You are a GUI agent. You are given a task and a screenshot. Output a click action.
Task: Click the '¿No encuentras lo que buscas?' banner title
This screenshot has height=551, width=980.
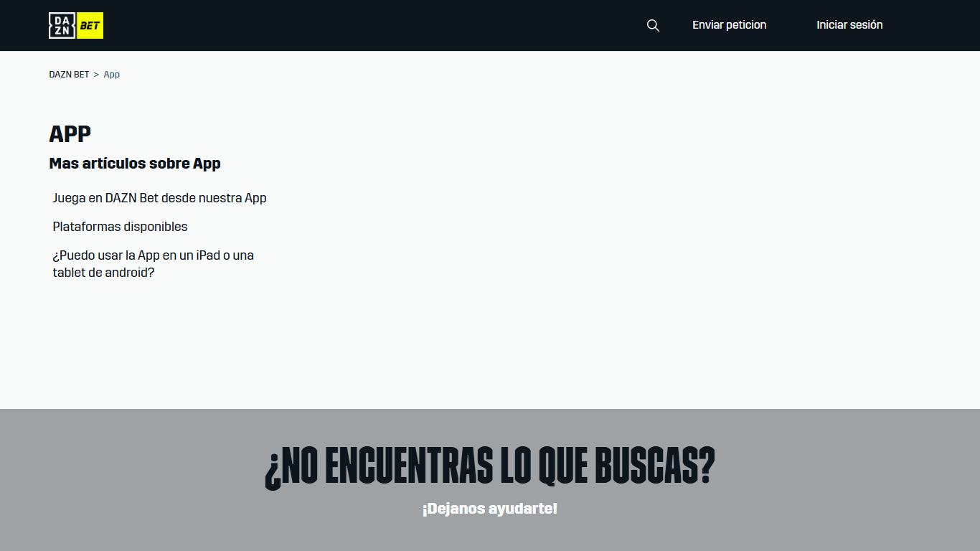[490, 466]
